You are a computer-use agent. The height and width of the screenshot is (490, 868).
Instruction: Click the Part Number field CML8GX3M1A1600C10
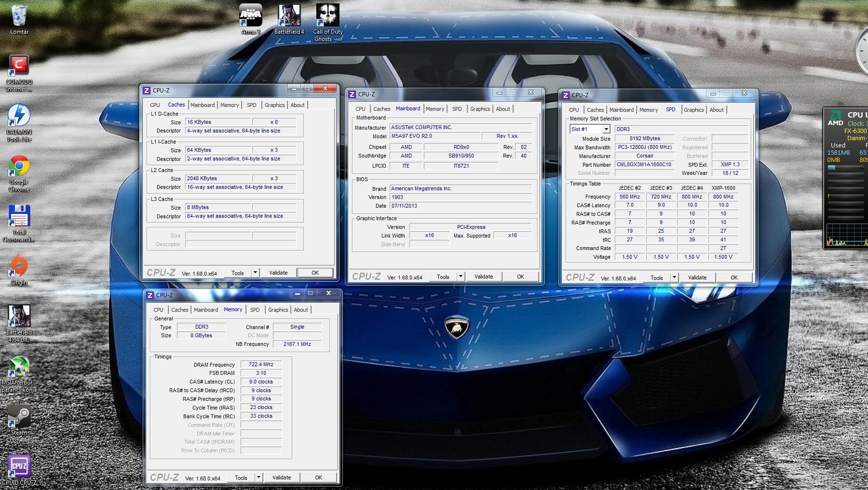(x=644, y=164)
